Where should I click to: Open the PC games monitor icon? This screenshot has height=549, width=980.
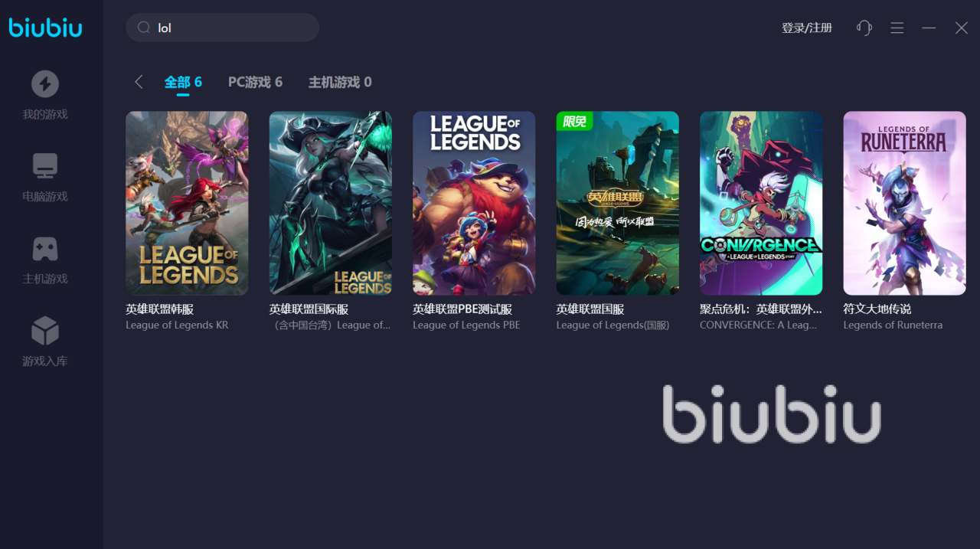pos(45,166)
